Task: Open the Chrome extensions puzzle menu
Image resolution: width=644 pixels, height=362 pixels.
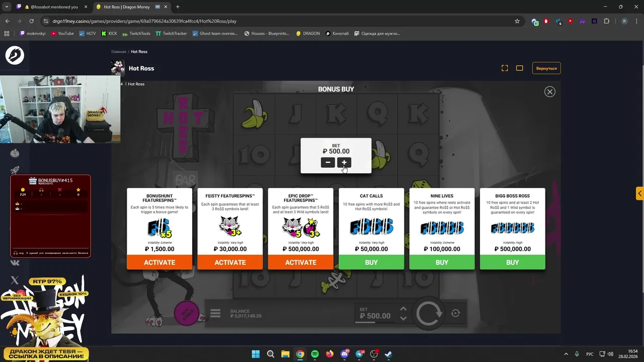Action: (606, 21)
